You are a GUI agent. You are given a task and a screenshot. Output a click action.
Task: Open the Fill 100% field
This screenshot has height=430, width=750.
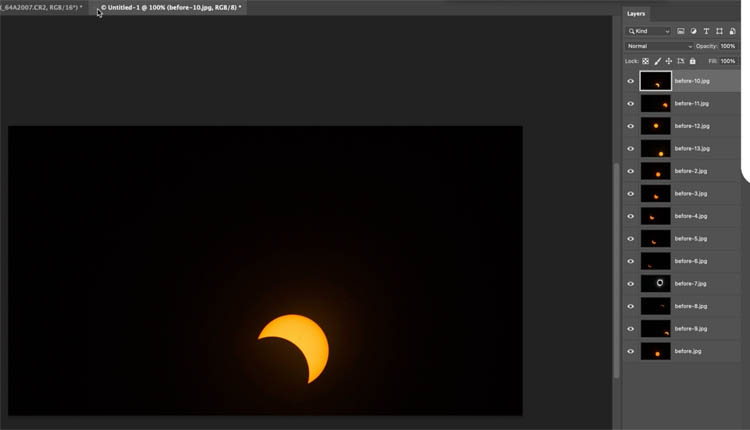click(728, 61)
